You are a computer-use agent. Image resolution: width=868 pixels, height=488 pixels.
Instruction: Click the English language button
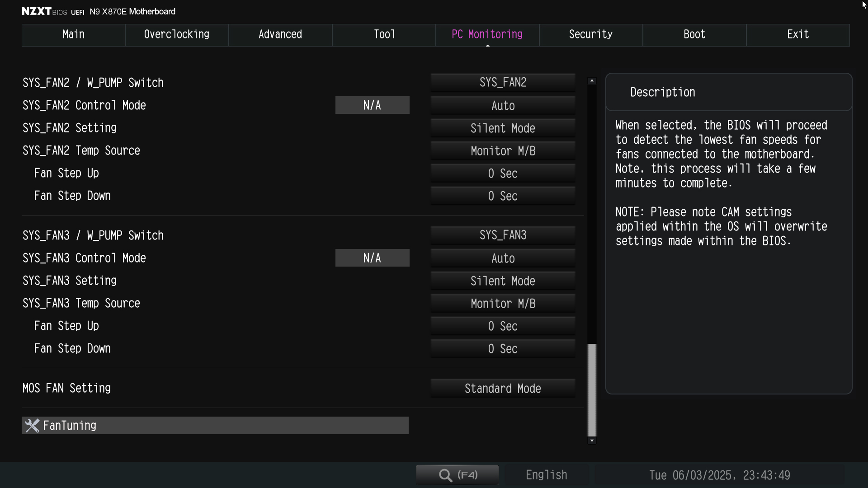[546, 475]
